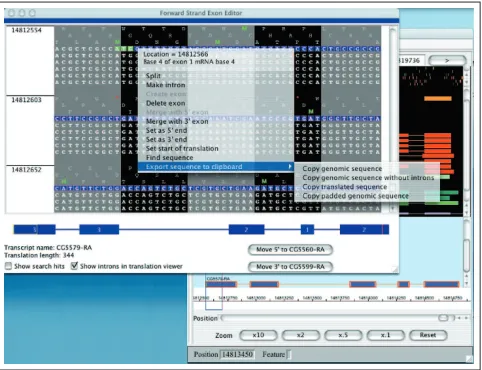Click the CG5579-RA label in background window
This screenshot has width=482, height=370.
point(218,278)
